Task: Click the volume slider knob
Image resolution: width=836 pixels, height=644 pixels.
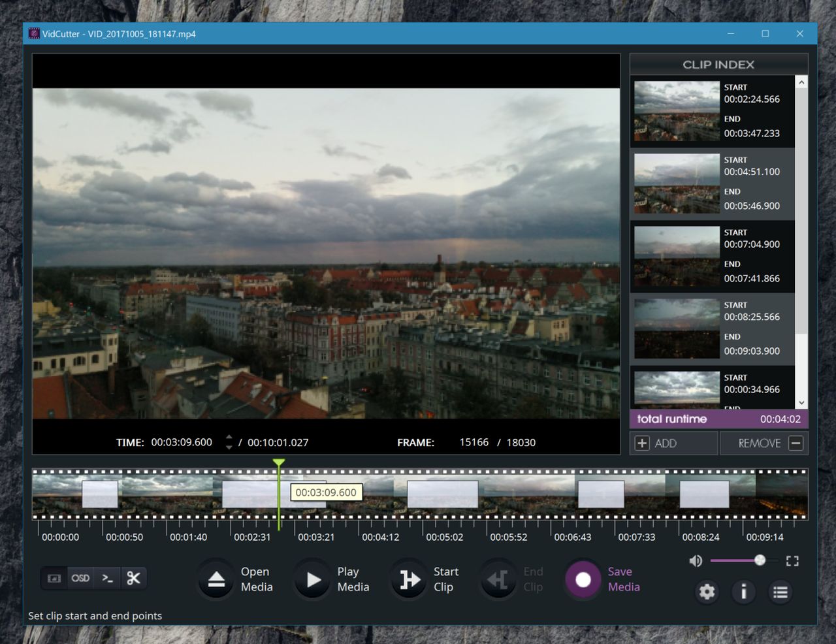Action: [760, 560]
